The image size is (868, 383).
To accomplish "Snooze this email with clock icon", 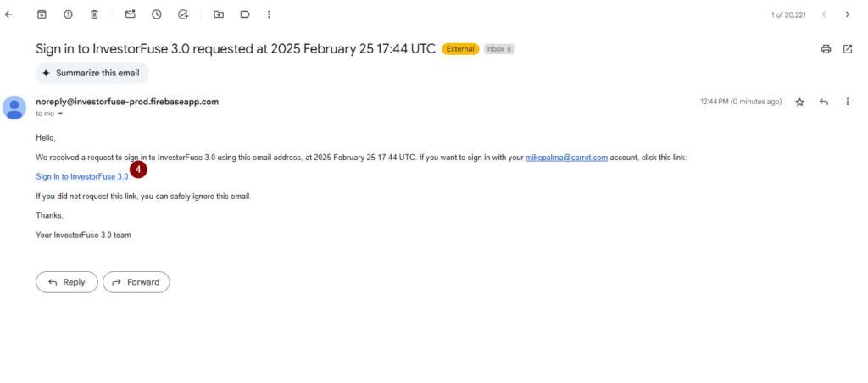I will coord(157,14).
